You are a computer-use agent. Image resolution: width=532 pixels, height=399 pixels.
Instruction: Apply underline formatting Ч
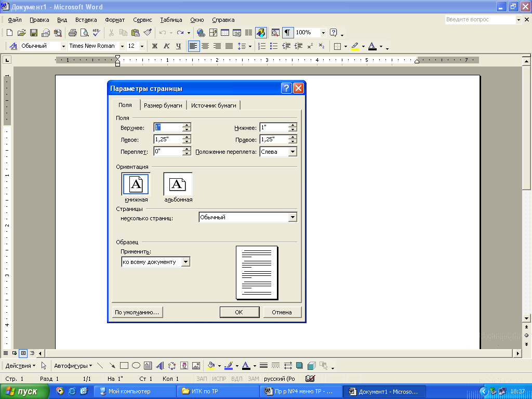179,46
